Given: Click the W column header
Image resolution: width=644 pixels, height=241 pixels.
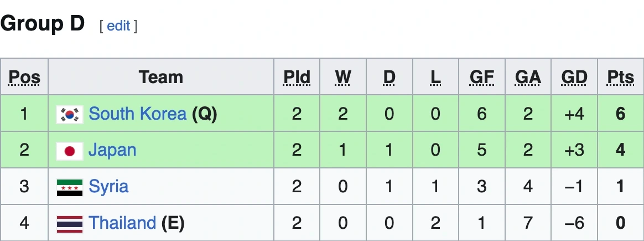Looking at the screenshot, I should 343,77.
